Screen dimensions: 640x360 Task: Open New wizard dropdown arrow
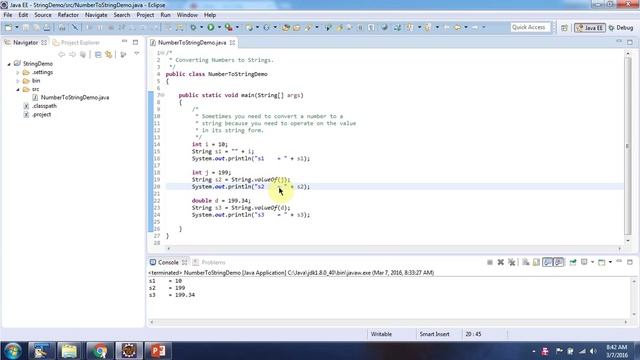[x=17, y=27]
